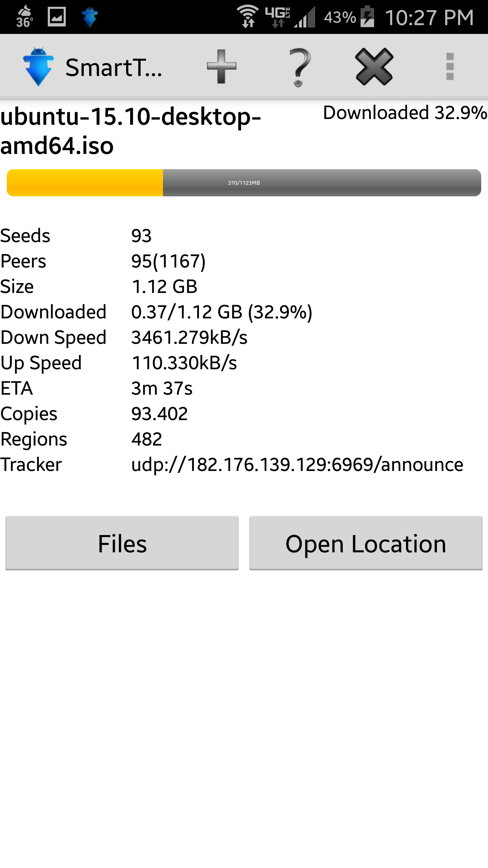Open the three-dot overflow menu
The width and height of the screenshot is (488, 868).
[450, 67]
